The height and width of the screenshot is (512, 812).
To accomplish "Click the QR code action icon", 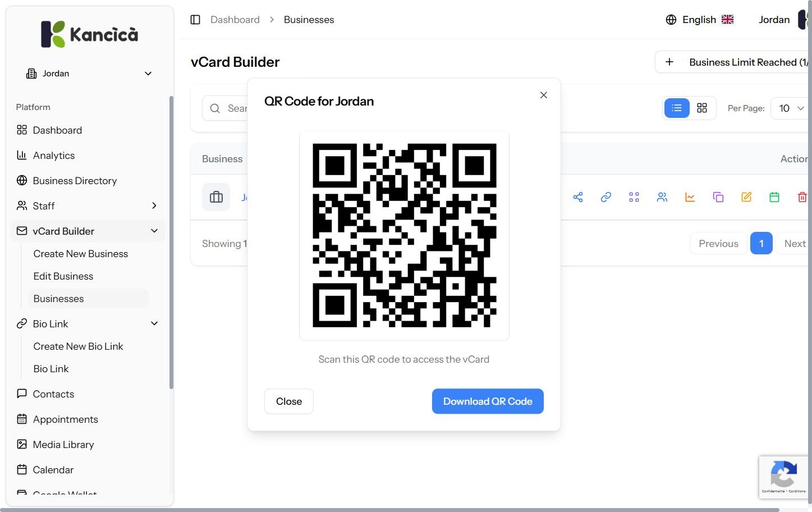I will pos(634,197).
